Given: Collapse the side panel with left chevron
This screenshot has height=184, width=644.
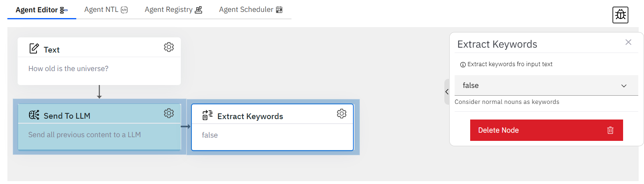Looking at the screenshot, I should coord(447,92).
